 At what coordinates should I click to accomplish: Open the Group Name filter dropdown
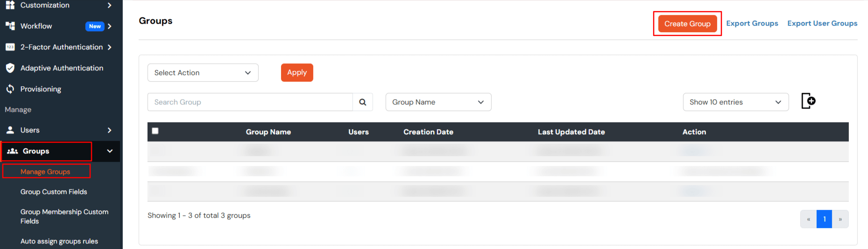[x=438, y=102]
